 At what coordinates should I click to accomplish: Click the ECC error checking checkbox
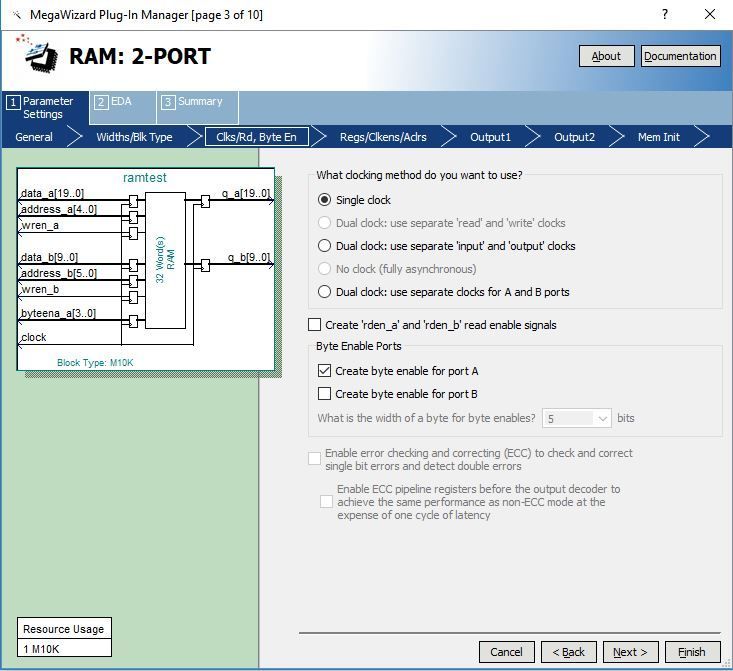[315, 459]
